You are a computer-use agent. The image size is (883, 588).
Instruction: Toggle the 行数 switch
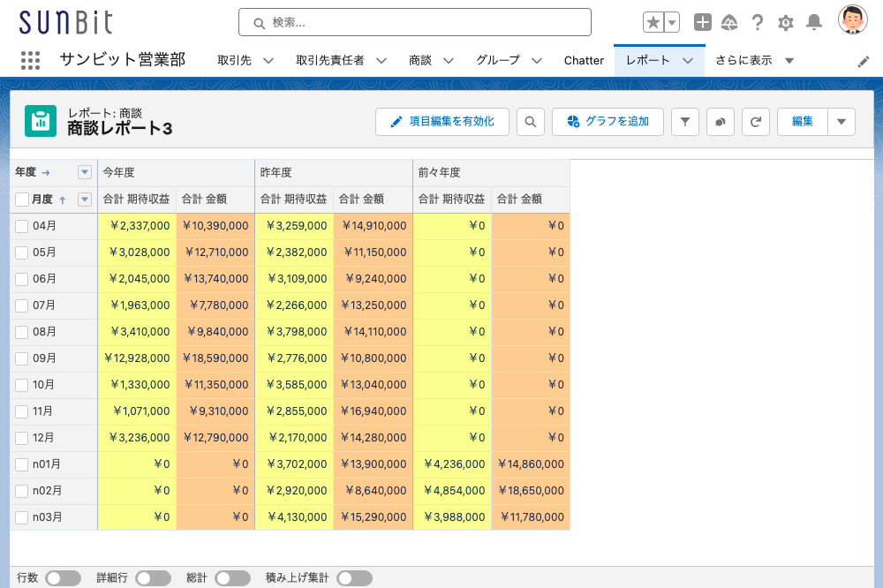[63, 578]
